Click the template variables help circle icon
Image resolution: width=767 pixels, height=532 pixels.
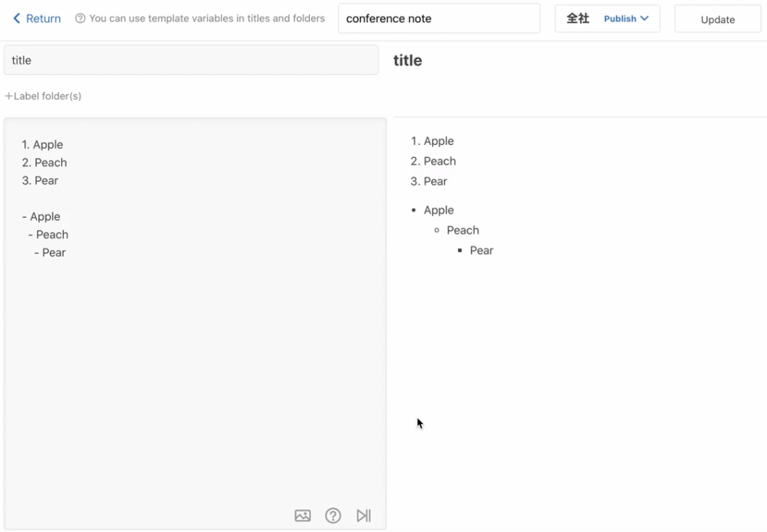click(x=80, y=18)
